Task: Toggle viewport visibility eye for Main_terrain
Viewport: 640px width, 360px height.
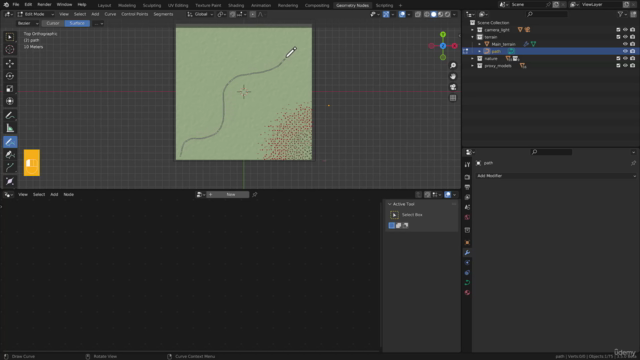Action: [625, 44]
